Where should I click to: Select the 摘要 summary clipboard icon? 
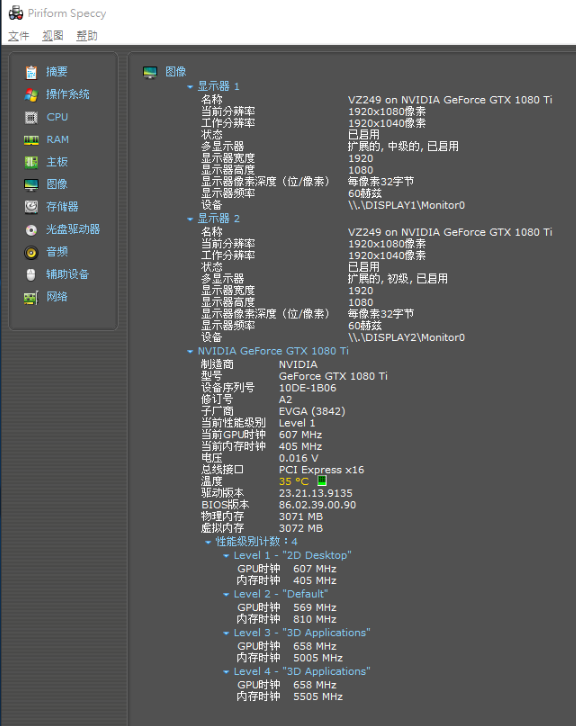31,72
